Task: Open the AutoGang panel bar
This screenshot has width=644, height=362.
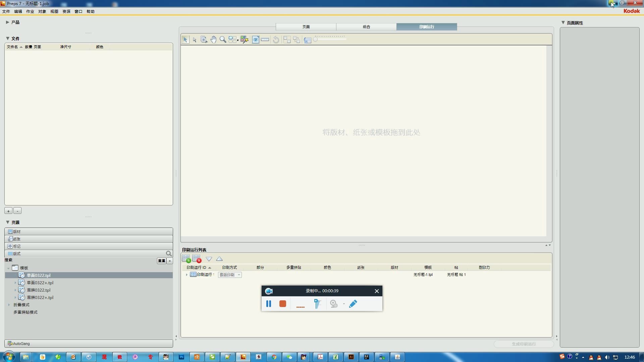Action: pyautogui.click(x=89, y=344)
